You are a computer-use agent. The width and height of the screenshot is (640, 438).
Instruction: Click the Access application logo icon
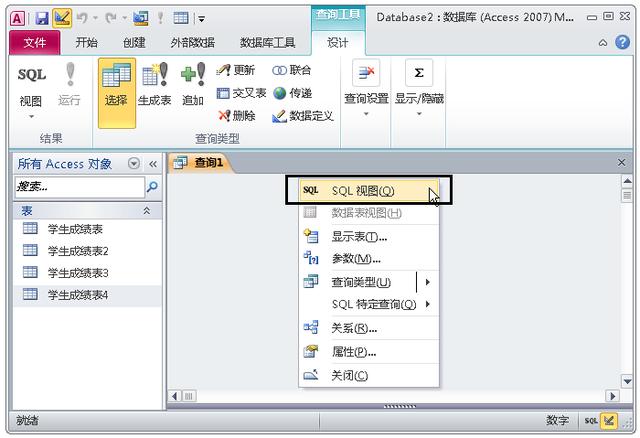click(x=17, y=18)
